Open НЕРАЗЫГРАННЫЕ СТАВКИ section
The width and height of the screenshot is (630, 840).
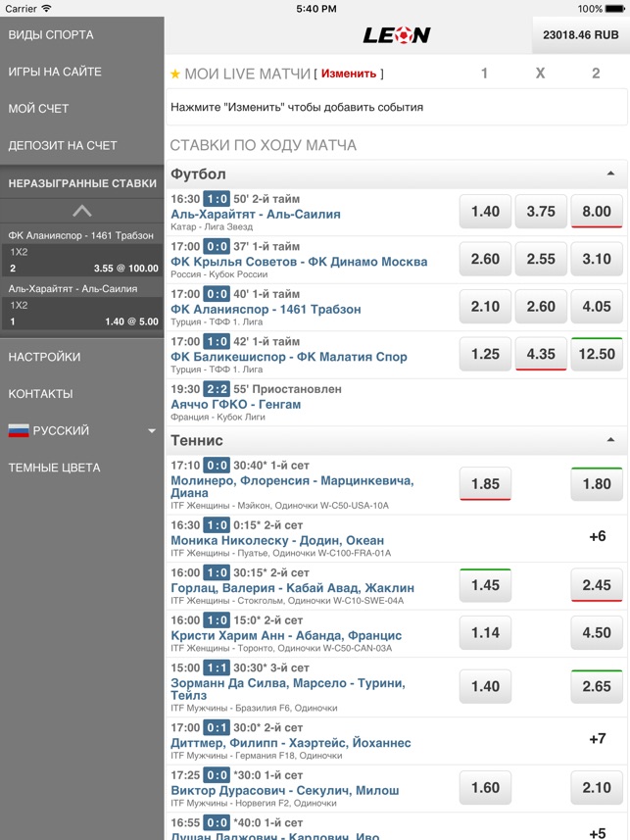[82, 183]
